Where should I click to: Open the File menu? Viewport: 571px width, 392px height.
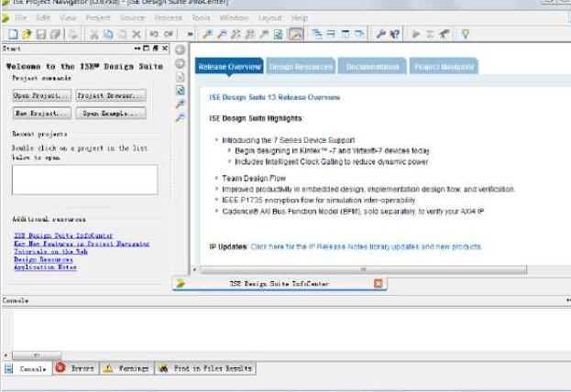(x=21, y=17)
